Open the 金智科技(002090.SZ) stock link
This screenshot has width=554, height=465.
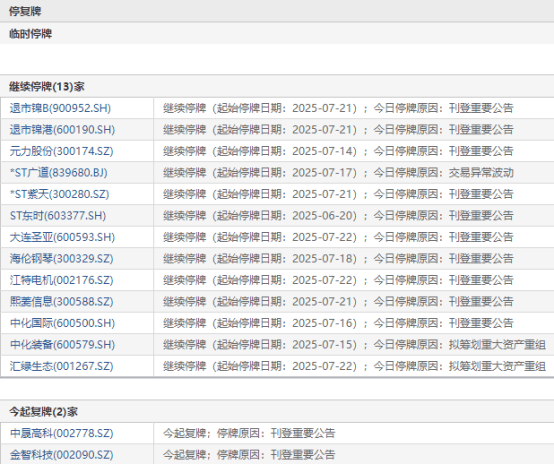pyautogui.click(x=61, y=455)
